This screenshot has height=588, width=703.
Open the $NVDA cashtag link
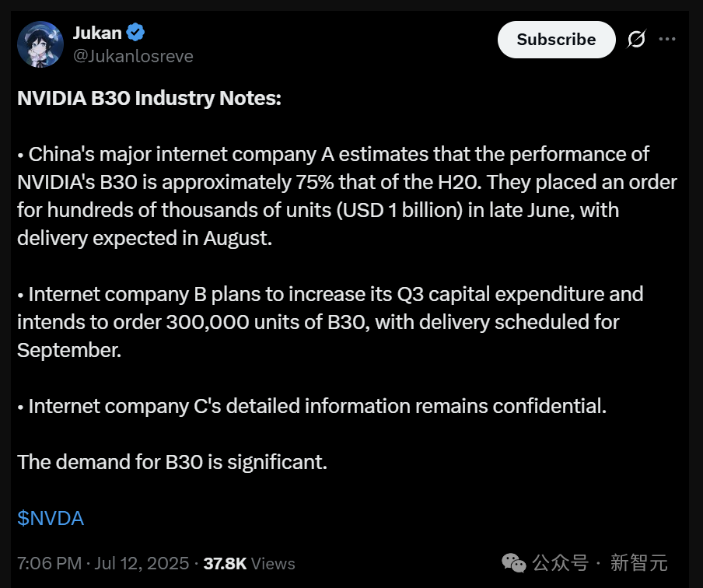point(51,518)
